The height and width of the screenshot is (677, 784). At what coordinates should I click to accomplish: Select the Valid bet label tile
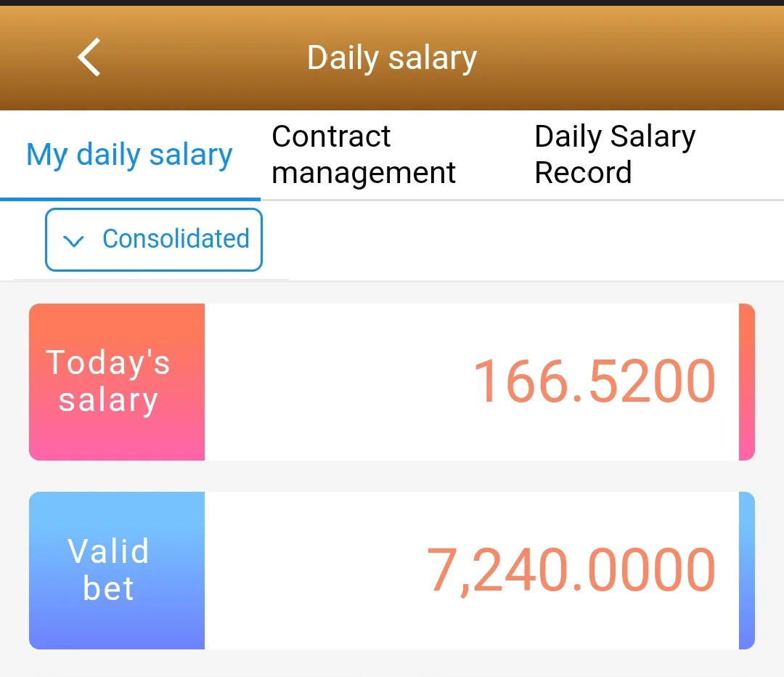[117, 570]
